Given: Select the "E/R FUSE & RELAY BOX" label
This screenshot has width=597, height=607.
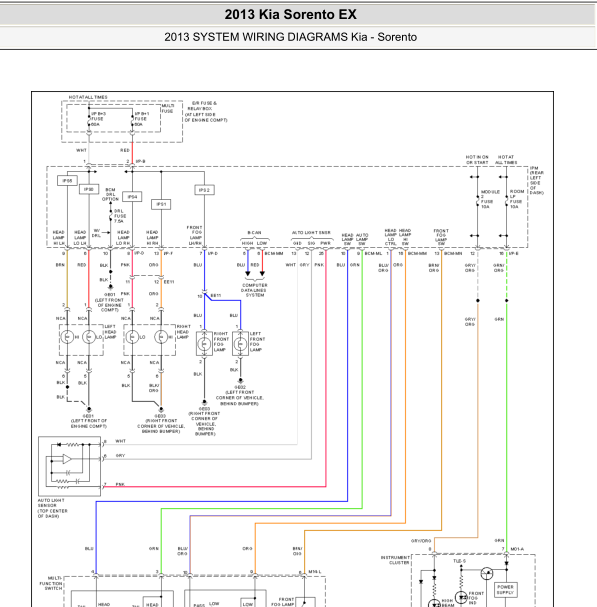Looking at the screenshot, I should pyautogui.click(x=206, y=111).
